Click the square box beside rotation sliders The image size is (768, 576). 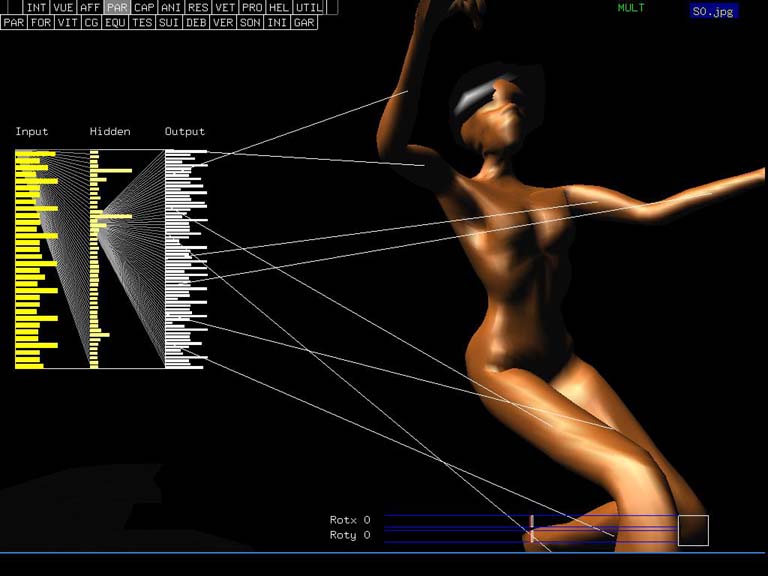point(693,530)
